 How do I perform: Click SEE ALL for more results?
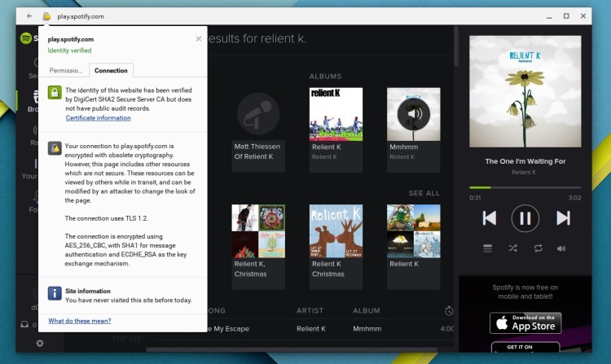click(424, 193)
